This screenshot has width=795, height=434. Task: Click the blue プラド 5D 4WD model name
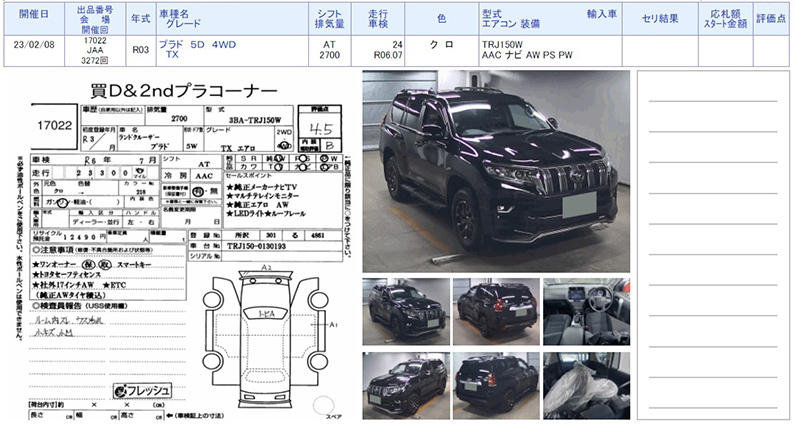197,45
